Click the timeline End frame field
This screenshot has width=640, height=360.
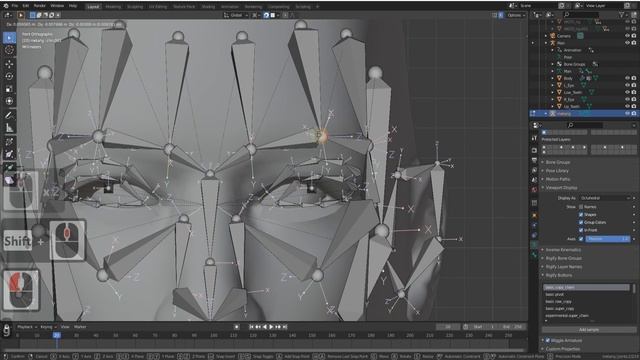(513, 327)
